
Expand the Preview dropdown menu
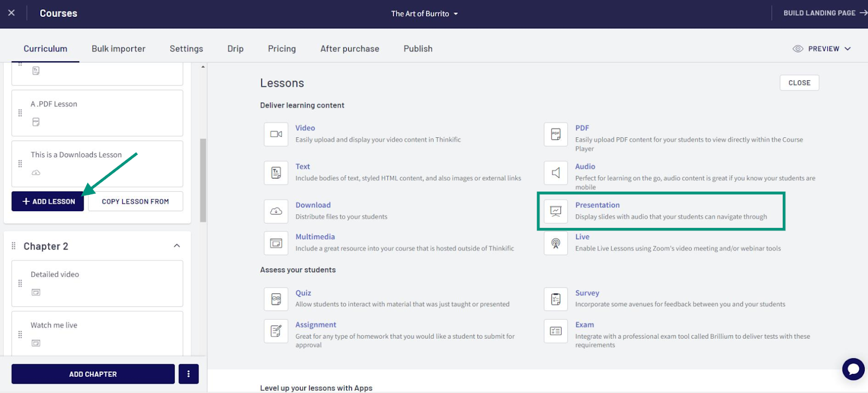point(822,49)
